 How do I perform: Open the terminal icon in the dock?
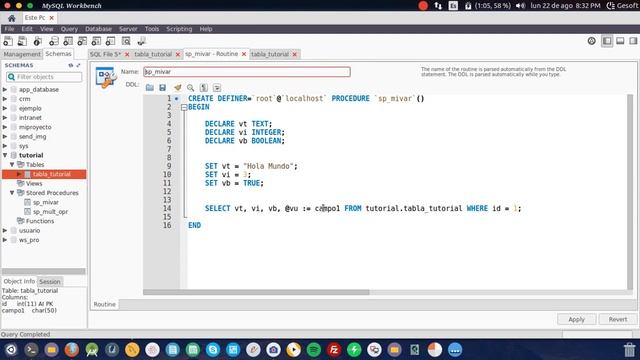pos(31,349)
